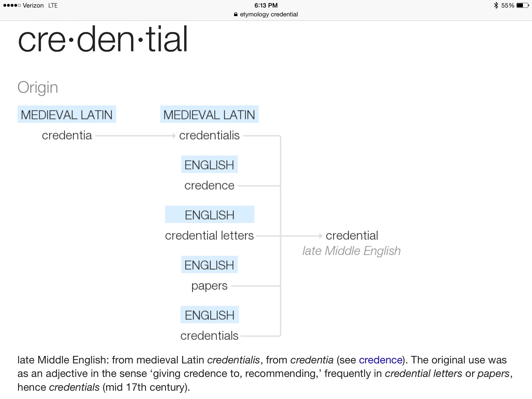Open the credence hyperlink
This screenshot has width=532, height=399.
pos(381,360)
